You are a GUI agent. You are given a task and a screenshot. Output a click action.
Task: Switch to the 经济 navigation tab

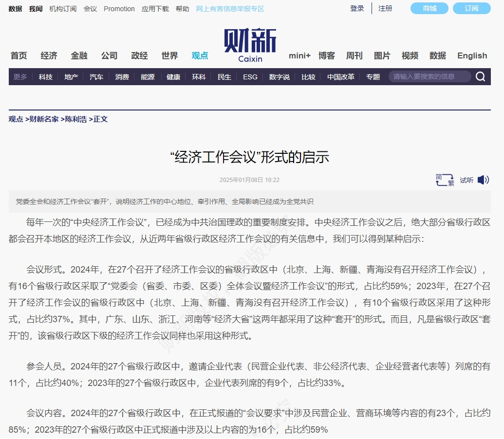[x=48, y=55]
